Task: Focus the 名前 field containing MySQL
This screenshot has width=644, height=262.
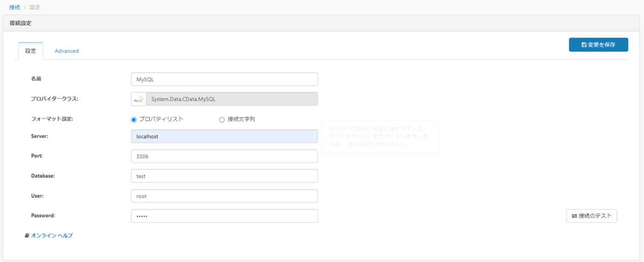Action: tap(224, 79)
